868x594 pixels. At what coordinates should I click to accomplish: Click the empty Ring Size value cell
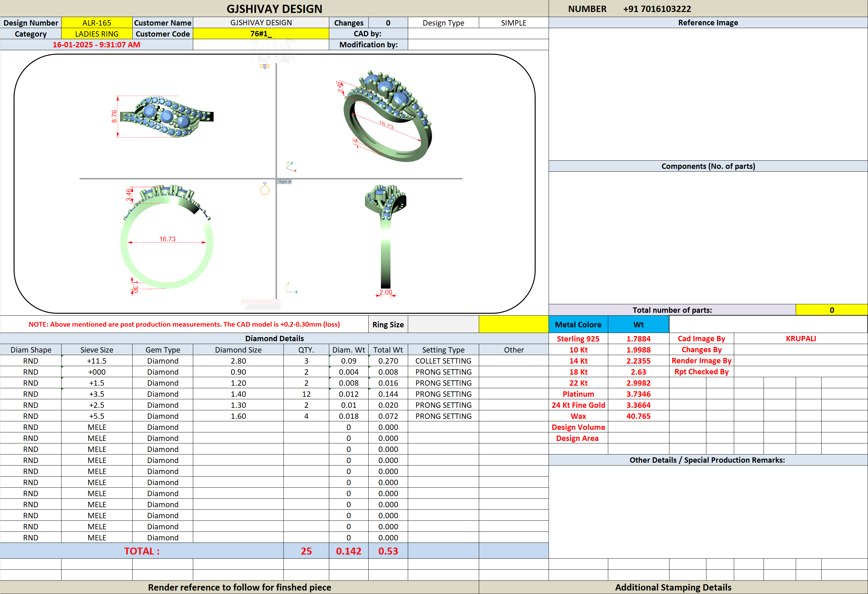443,324
